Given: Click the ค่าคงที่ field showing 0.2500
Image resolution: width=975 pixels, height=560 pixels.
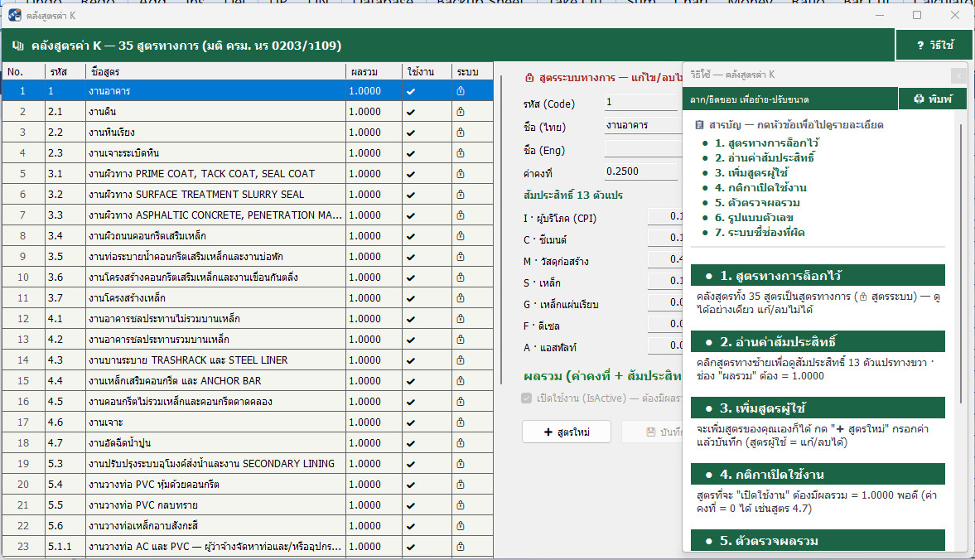Looking at the screenshot, I should 641,171.
